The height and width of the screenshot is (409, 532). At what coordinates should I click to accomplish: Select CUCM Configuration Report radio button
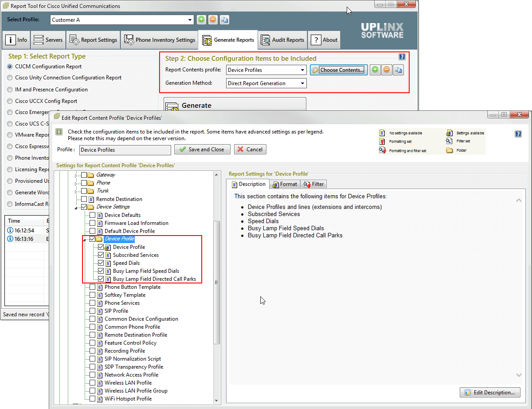tap(10, 67)
